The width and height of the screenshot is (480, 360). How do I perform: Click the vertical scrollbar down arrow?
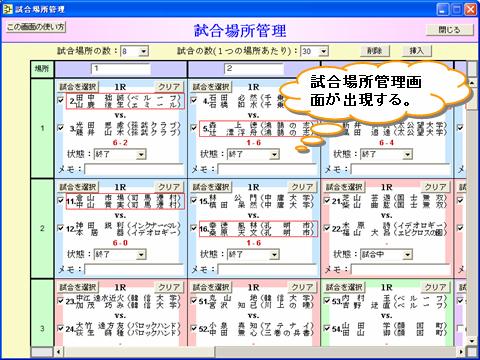click(x=471, y=341)
